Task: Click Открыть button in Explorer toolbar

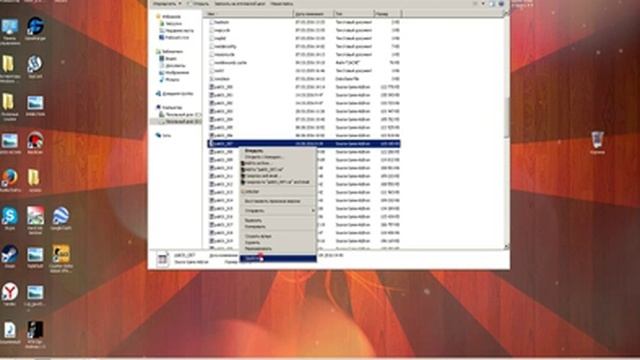Action: (x=199, y=4)
